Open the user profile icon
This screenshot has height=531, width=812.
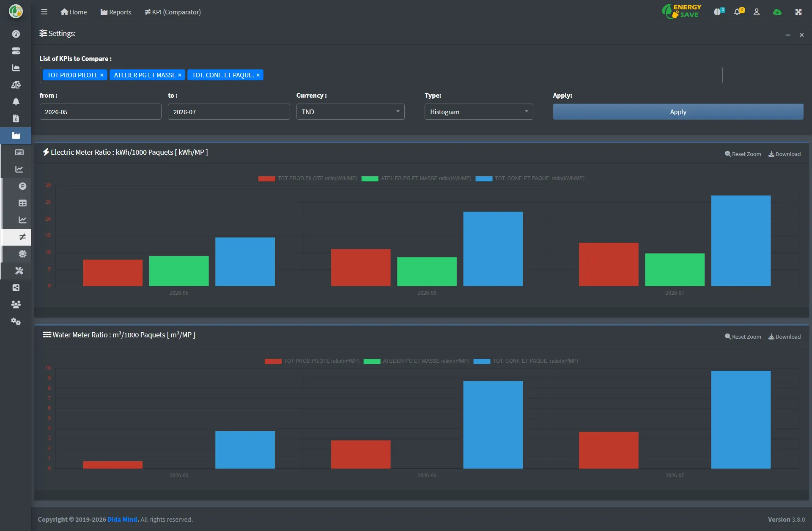coord(757,12)
